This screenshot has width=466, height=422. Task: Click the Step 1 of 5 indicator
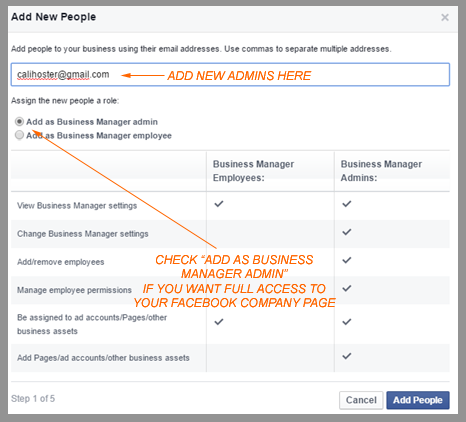point(33,399)
